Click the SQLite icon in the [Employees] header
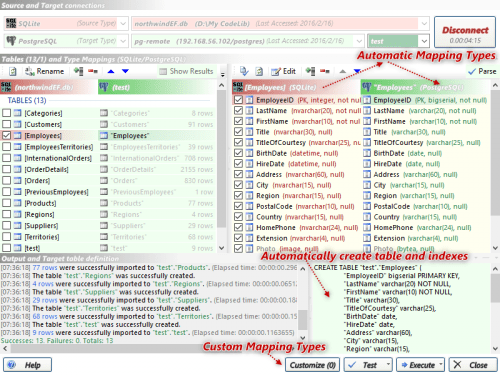The height and width of the screenshot is (375, 500). (x=238, y=87)
